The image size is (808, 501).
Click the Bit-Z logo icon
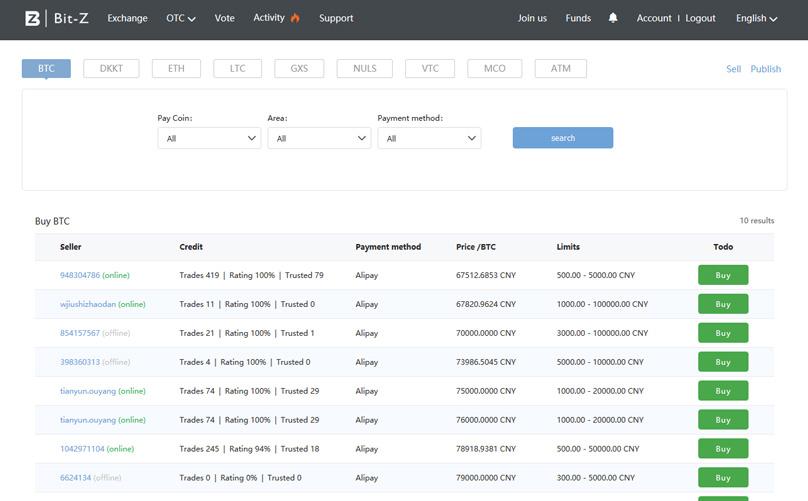(x=32, y=19)
